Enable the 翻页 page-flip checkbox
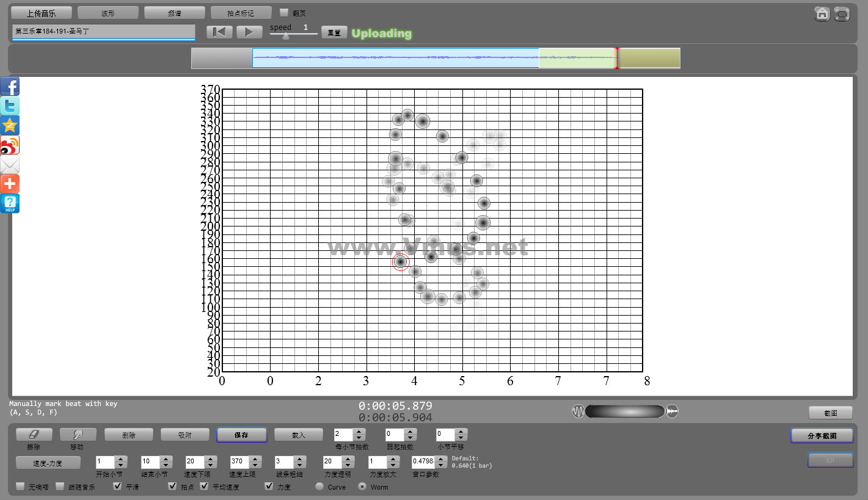 (x=284, y=13)
